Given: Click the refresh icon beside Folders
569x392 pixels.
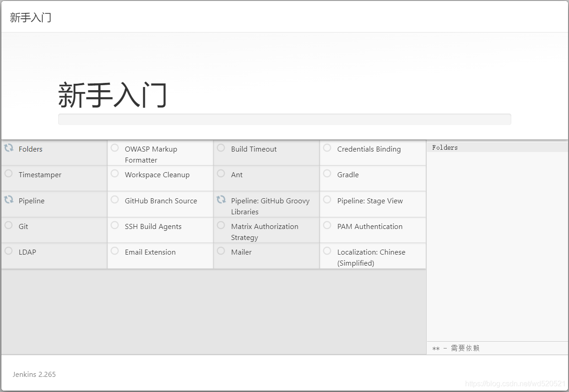Looking at the screenshot, I should click(x=9, y=147).
